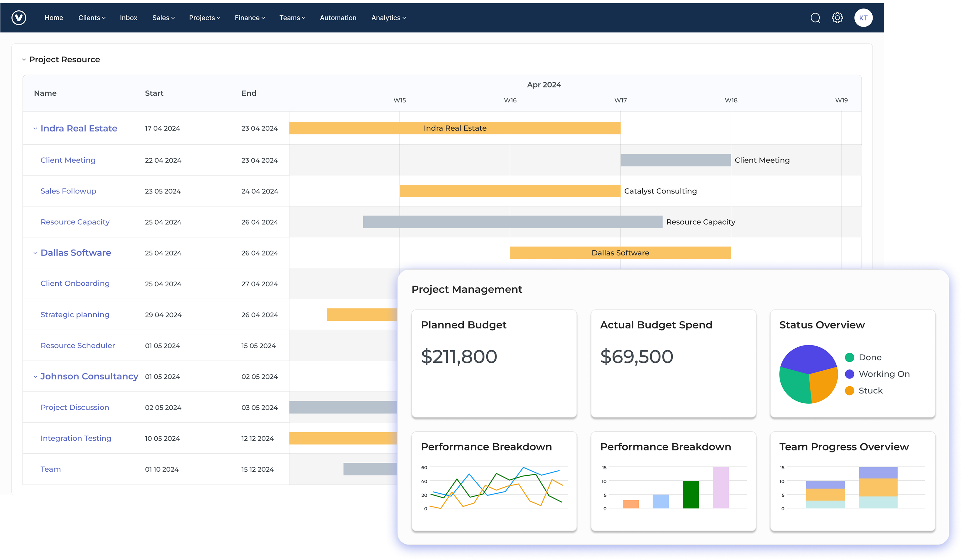Viewport: 962px width, 560px height.
Task: Open the Resource Scheduler task link
Action: pos(77,346)
